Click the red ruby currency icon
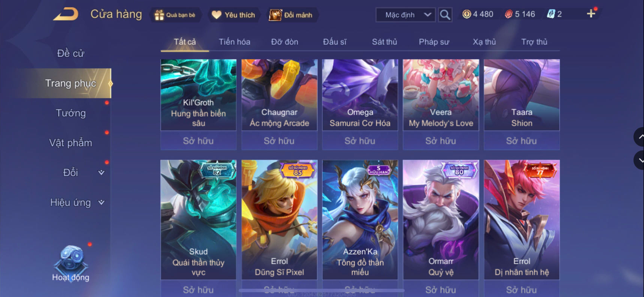The width and height of the screenshot is (644, 297). [x=508, y=14]
